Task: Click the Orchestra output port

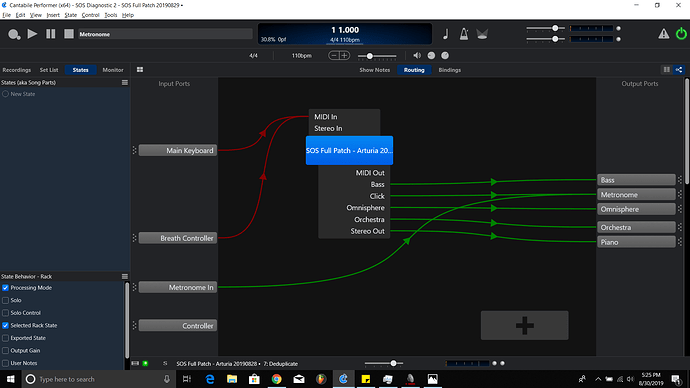Action: click(636, 227)
